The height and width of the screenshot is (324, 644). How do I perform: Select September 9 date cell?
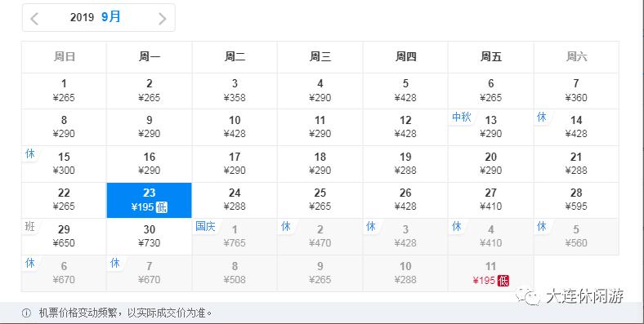pyautogui.click(x=149, y=127)
